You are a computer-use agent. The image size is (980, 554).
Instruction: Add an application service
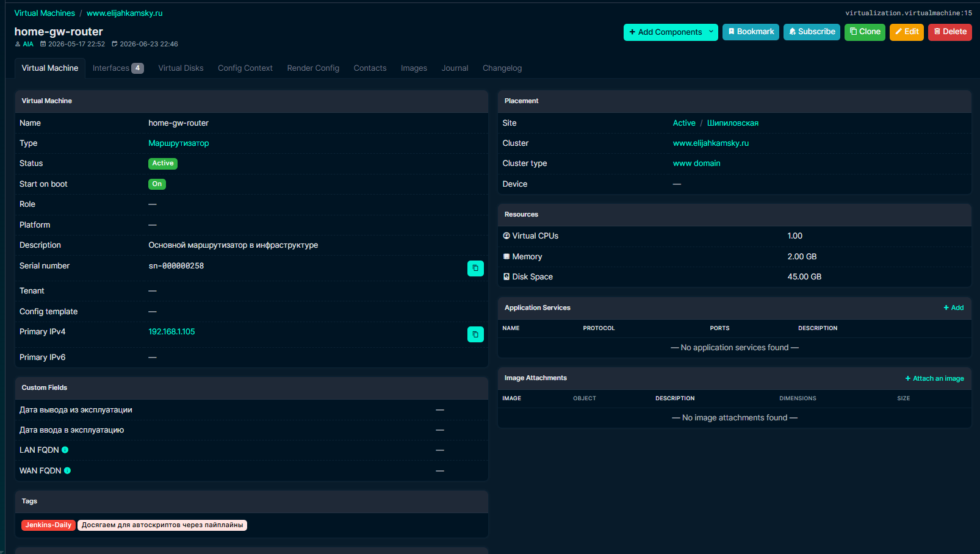(x=954, y=308)
